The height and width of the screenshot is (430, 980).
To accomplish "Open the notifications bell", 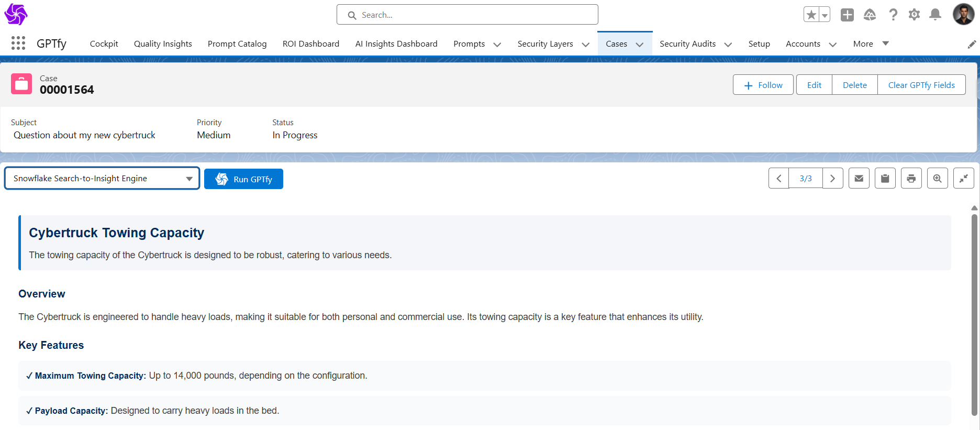I will click(x=935, y=15).
